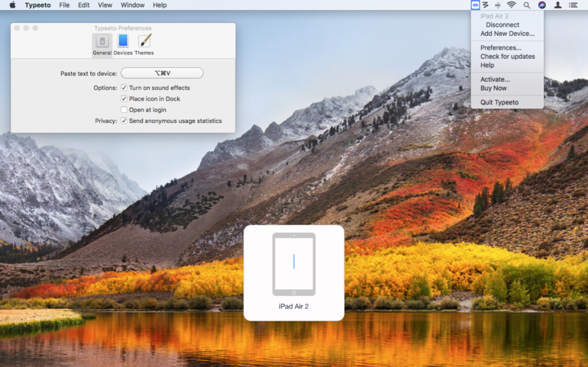588x367 pixels.
Task: Open the Wi-Fi status menu
Action: [x=511, y=5]
